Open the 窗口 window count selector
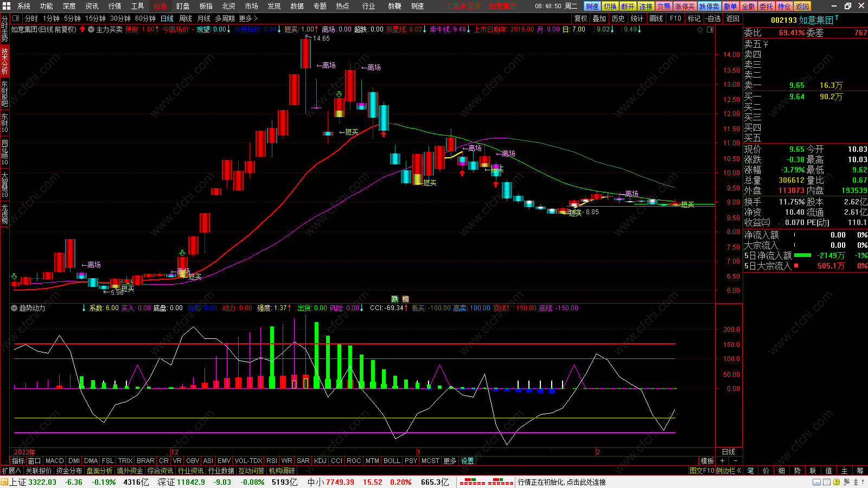 click(x=34, y=461)
